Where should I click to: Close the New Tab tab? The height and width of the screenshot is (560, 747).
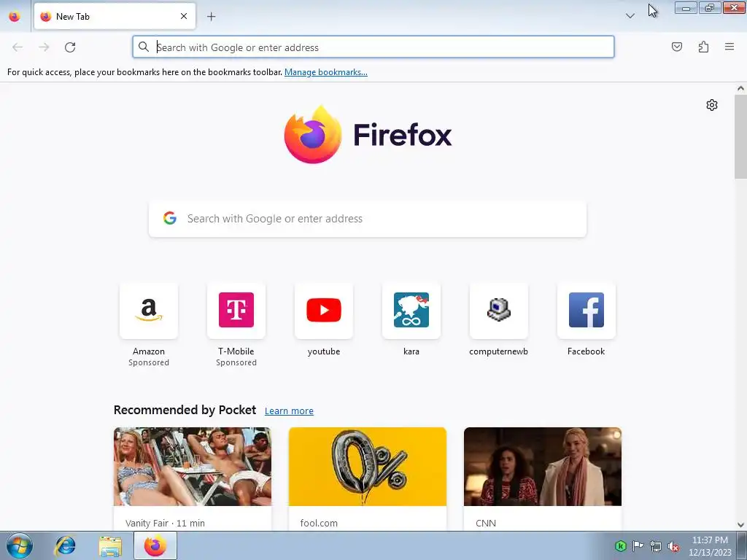[184, 16]
